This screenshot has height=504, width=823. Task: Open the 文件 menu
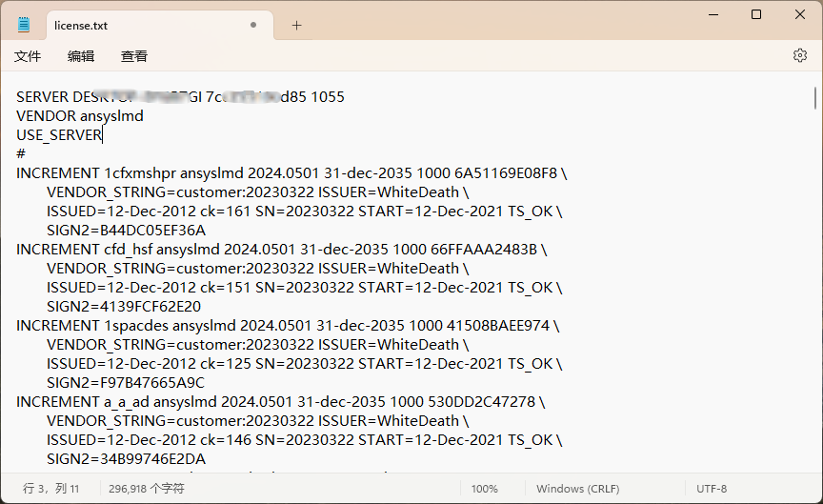click(x=28, y=56)
